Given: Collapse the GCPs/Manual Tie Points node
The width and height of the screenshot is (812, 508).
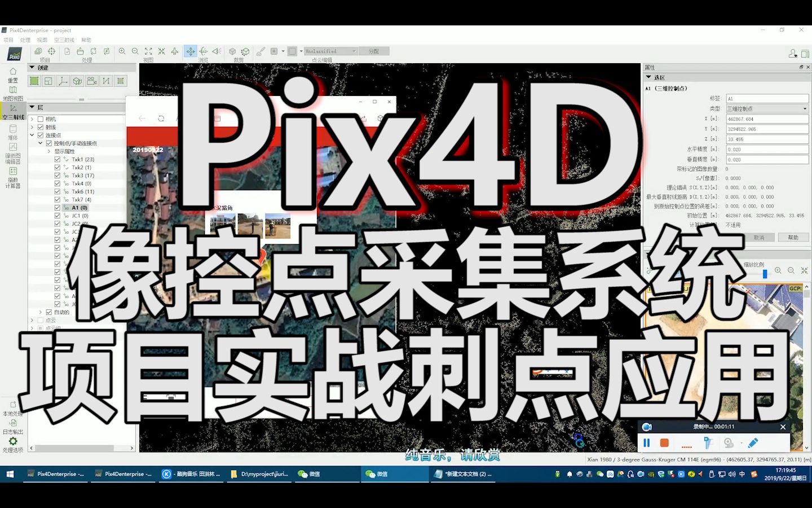Looking at the screenshot, I should coord(41,143).
